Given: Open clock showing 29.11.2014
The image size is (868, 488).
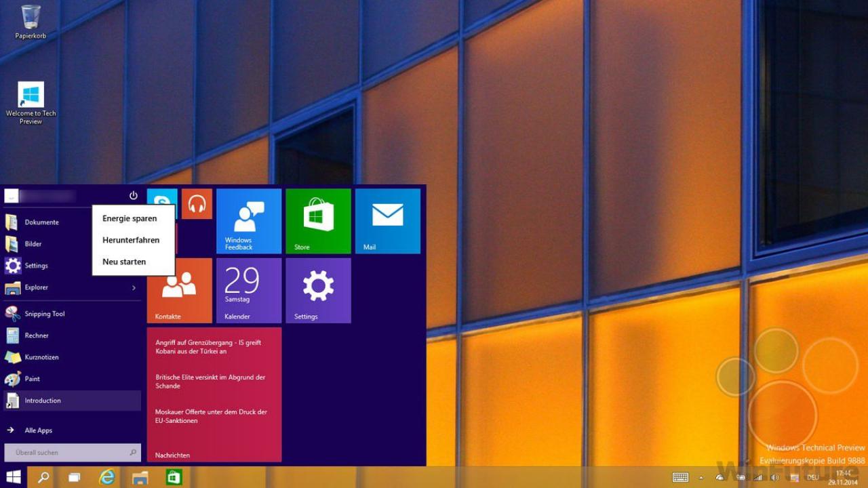Looking at the screenshot, I should [844, 477].
